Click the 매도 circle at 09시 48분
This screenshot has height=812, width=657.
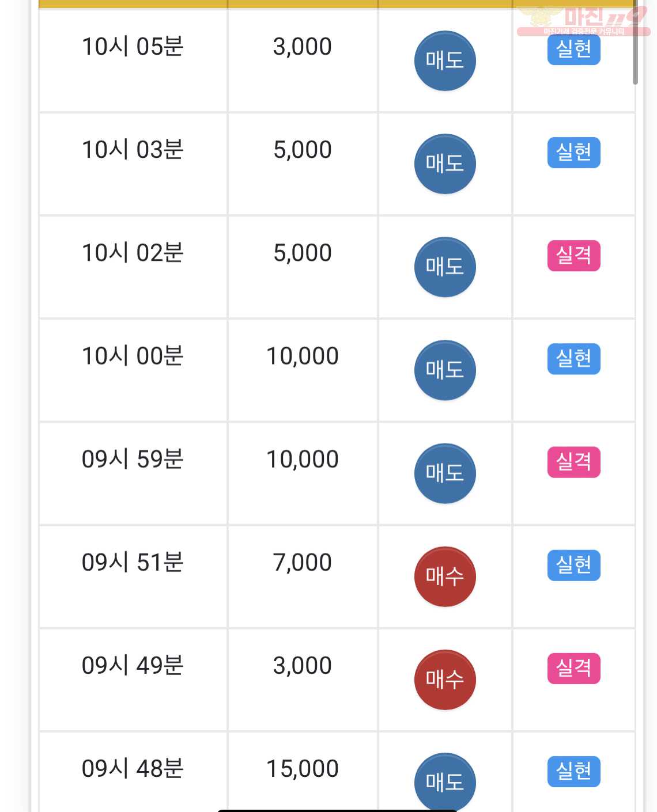pyautogui.click(x=445, y=781)
